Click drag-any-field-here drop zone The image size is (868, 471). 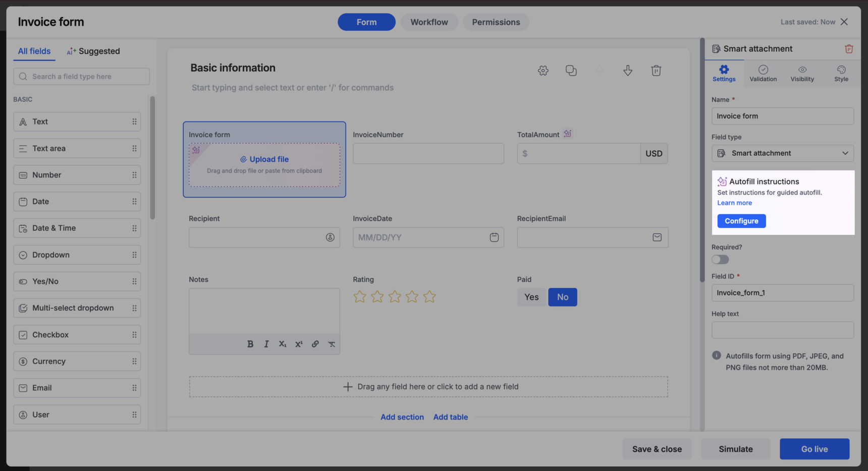pyautogui.click(x=428, y=387)
